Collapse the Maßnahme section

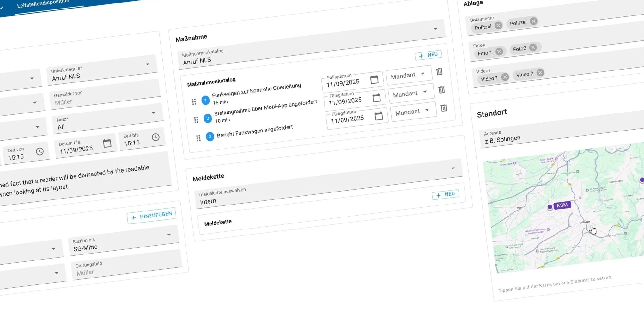coord(435,29)
